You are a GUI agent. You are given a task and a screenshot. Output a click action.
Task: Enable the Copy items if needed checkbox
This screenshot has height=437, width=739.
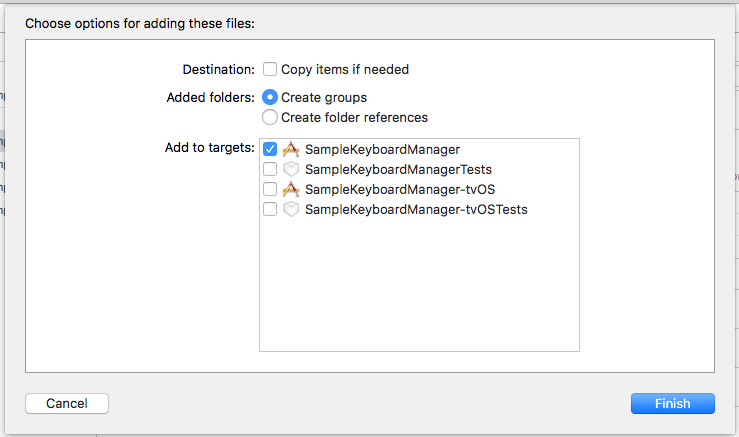[270, 69]
